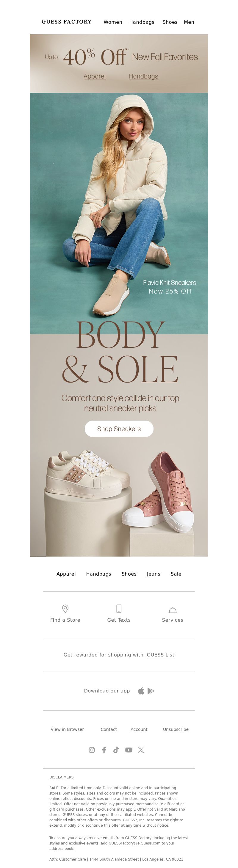Open the Instagram social icon
This screenshot has height=868, width=238.
92,750
